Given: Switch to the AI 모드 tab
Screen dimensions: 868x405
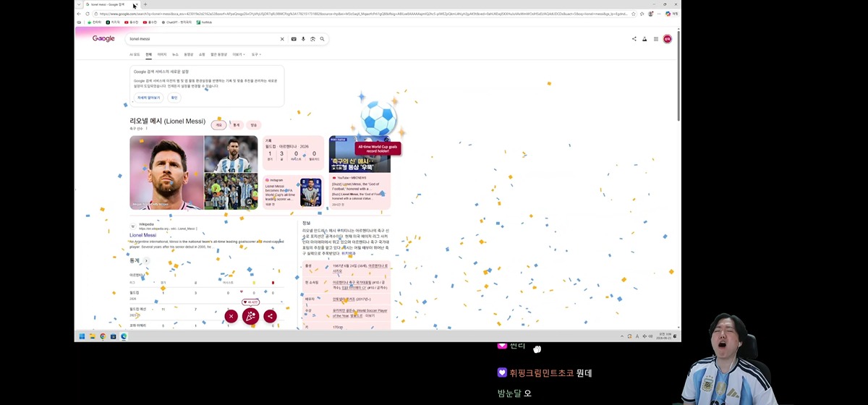Looking at the screenshot, I should pos(135,54).
